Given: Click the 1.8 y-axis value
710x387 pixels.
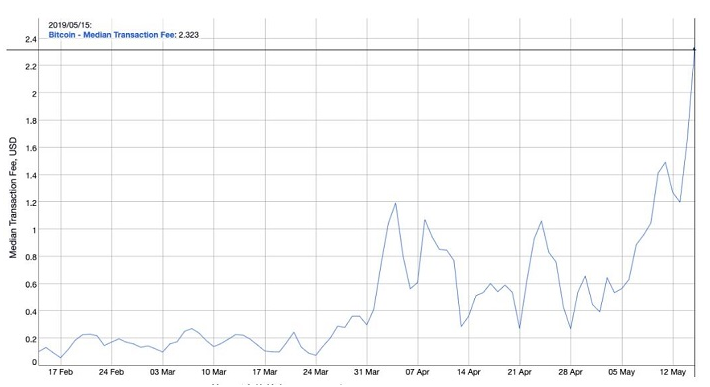Looking at the screenshot, I should pyautogui.click(x=31, y=121).
